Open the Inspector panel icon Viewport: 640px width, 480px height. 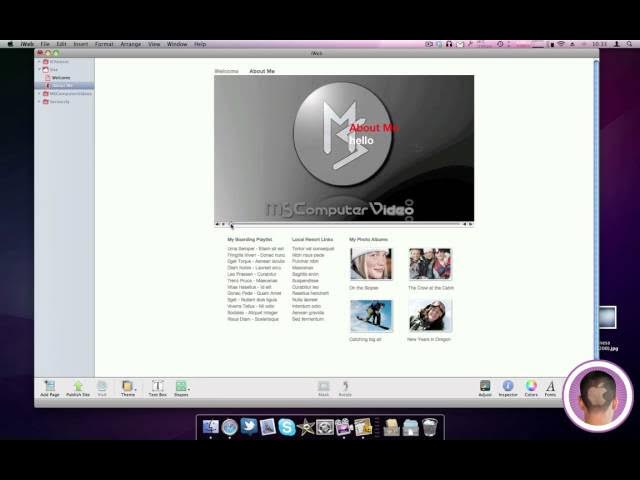[x=508, y=386]
